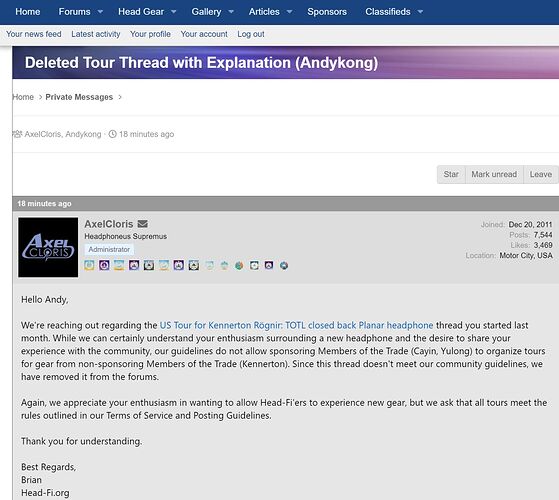Open AxelCloris avatar image

(x=48, y=247)
